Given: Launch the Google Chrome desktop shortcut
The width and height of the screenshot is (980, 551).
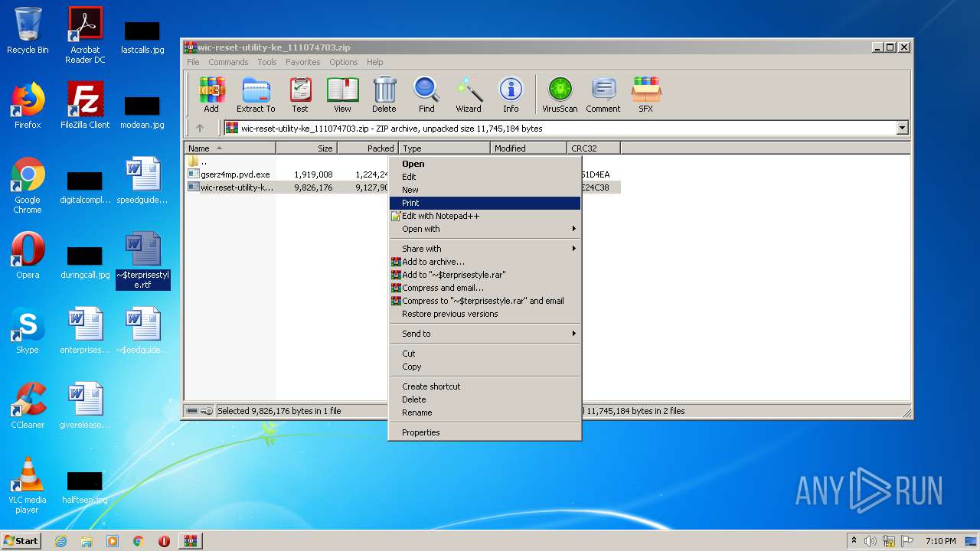Looking at the screenshot, I should pyautogui.click(x=28, y=185).
